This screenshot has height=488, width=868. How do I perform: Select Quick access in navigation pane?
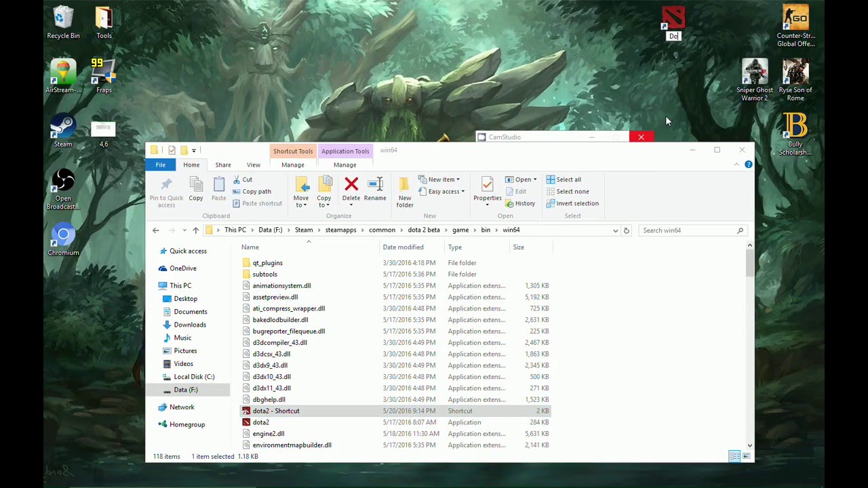[x=188, y=251]
